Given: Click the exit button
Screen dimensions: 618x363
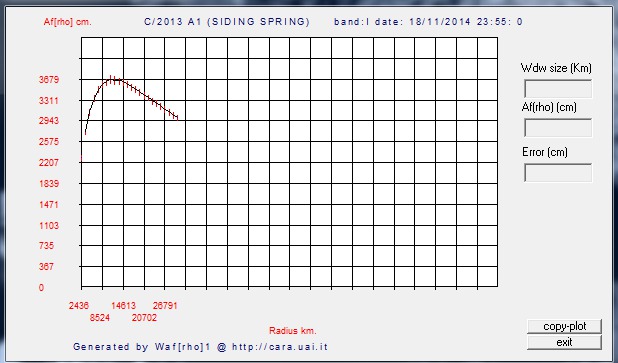Looking at the screenshot, I should pos(564,342).
